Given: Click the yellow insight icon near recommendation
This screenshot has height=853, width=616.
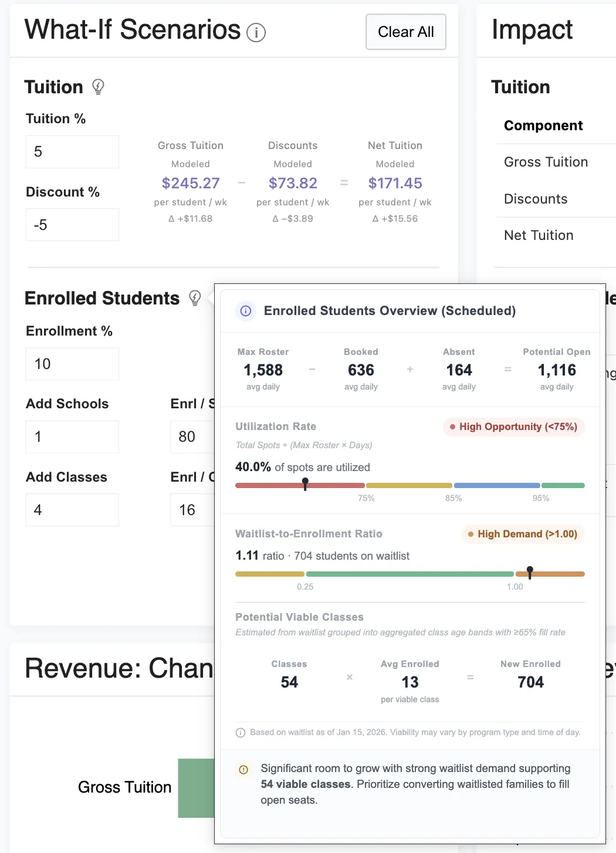Looking at the screenshot, I should click(243, 770).
